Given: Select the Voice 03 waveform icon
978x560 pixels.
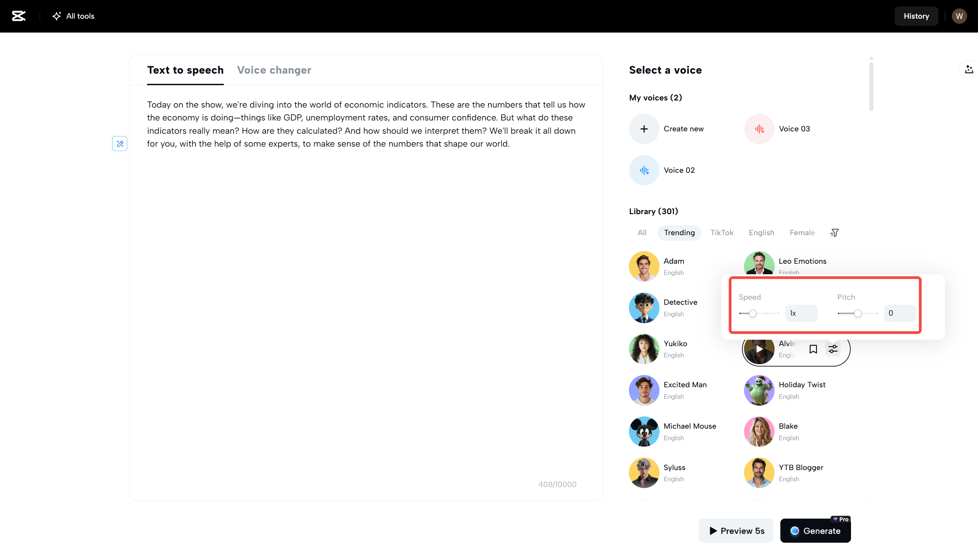Looking at the screenshot, I should [759, 129].
